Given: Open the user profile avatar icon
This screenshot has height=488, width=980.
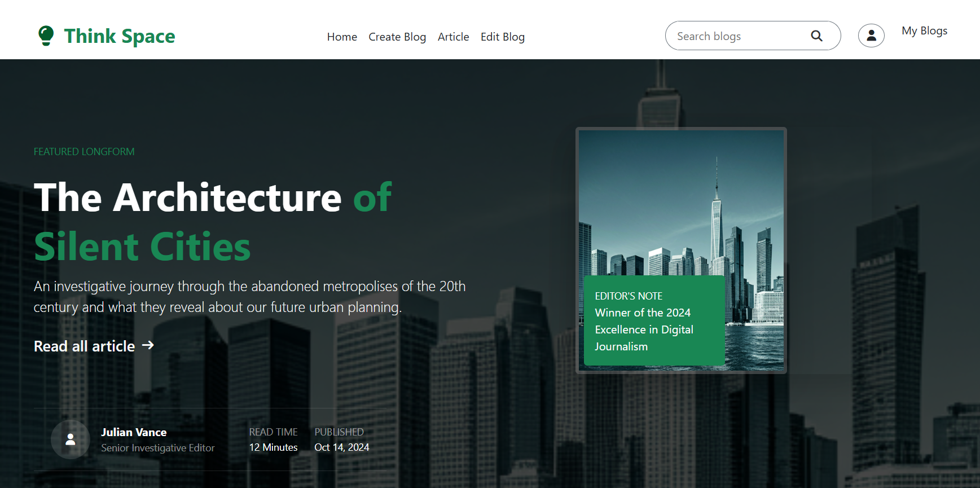Looking at the screenshot, I should click(x=871, y=36).
